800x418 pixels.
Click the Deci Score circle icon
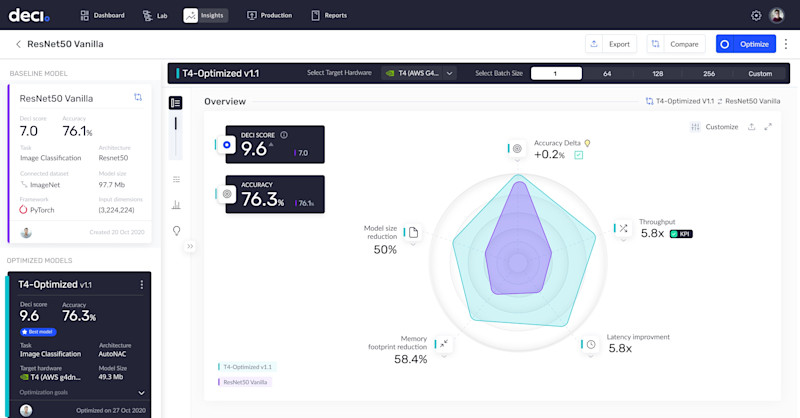pyautogui.click(x=227, y=145)
